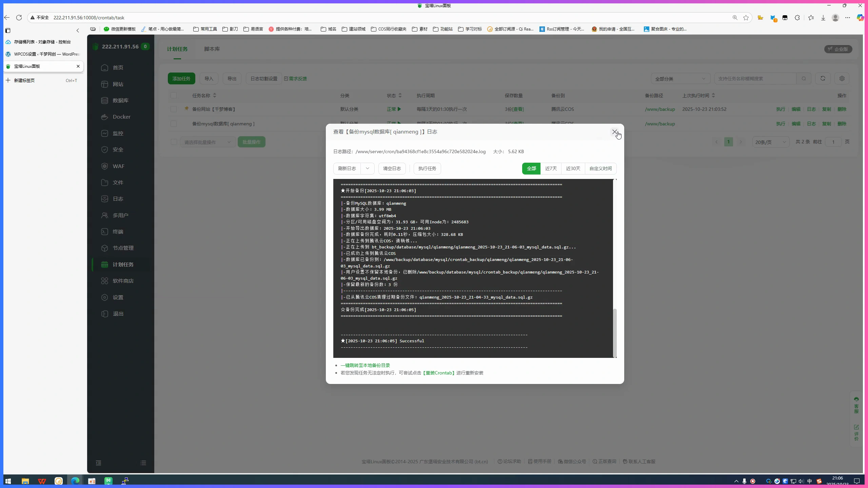Filter log to 近30天
This screenshot has height=488, width=868.
pyautogui.click(x=573, y=168)
